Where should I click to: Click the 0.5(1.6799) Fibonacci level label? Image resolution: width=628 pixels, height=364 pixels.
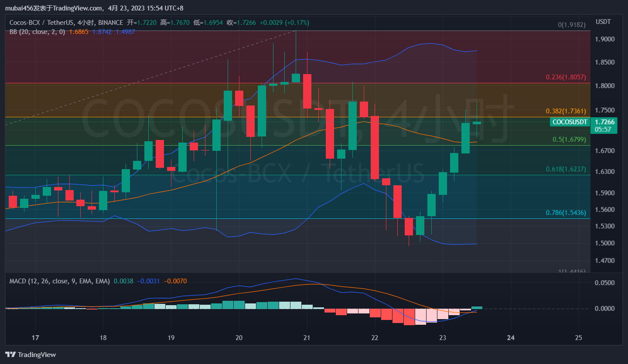pos(569,139)
